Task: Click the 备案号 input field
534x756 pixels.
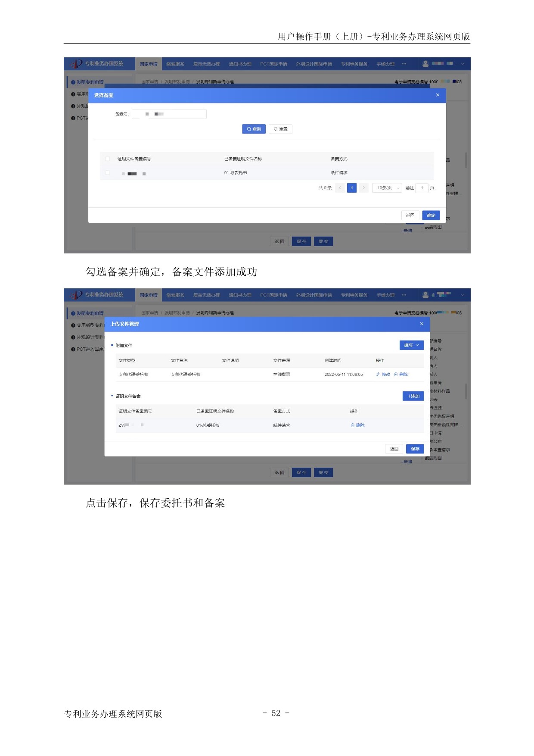Action: coord(169,114)
